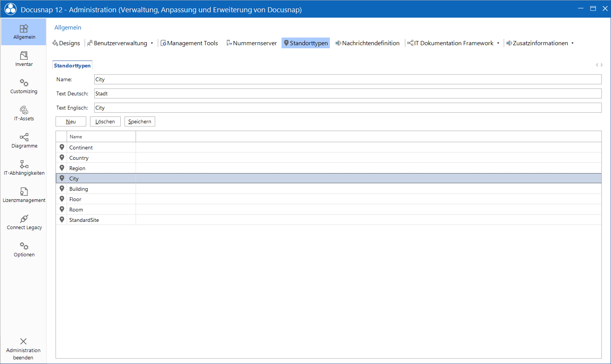Click the Löschen button
611x364 pixels.
pyautogui.click(x=105, y=121)
